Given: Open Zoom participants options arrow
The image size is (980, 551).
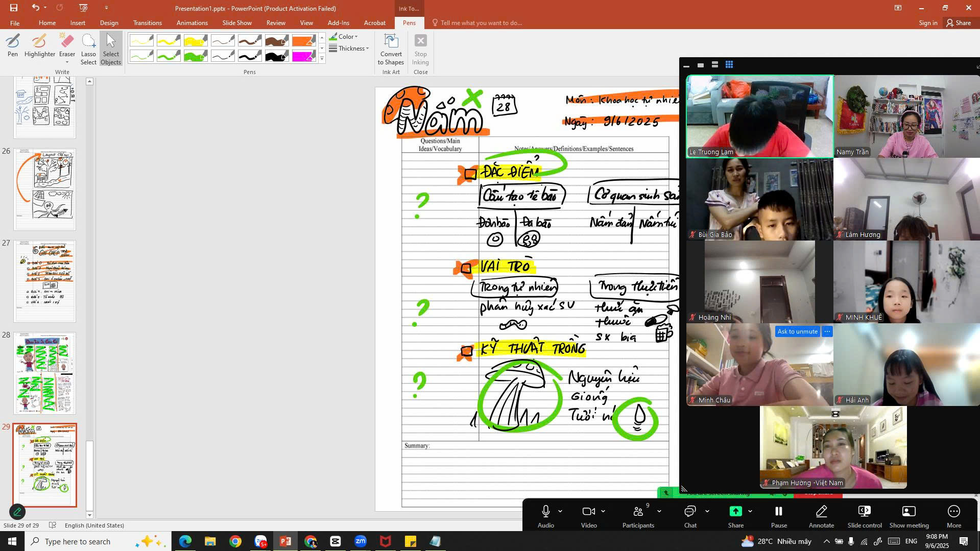Looking at the screenshot, I should point(659,511).
